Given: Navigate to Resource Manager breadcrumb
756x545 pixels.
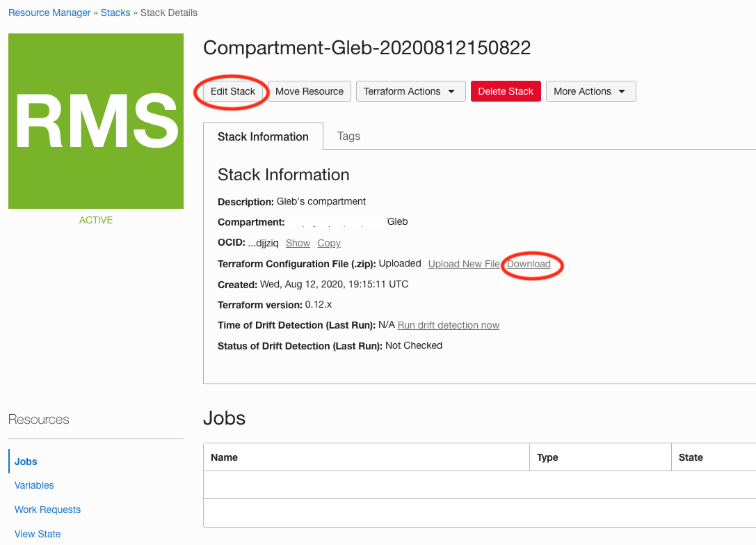Looking at the screenshot, I should (x=49, y=12).
